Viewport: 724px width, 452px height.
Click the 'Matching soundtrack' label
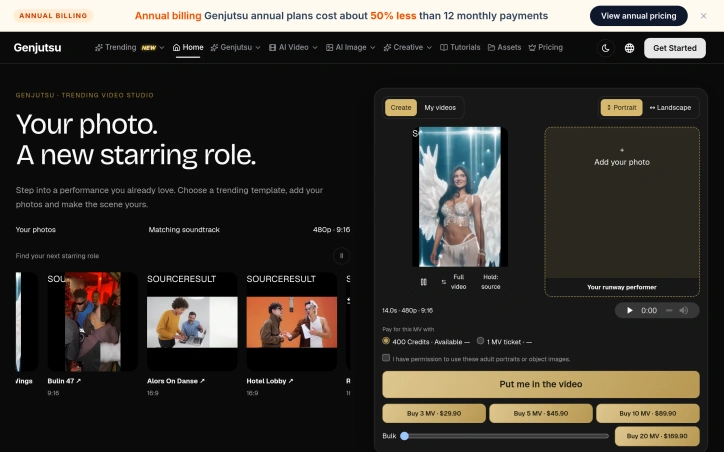(x=184, y=229)
